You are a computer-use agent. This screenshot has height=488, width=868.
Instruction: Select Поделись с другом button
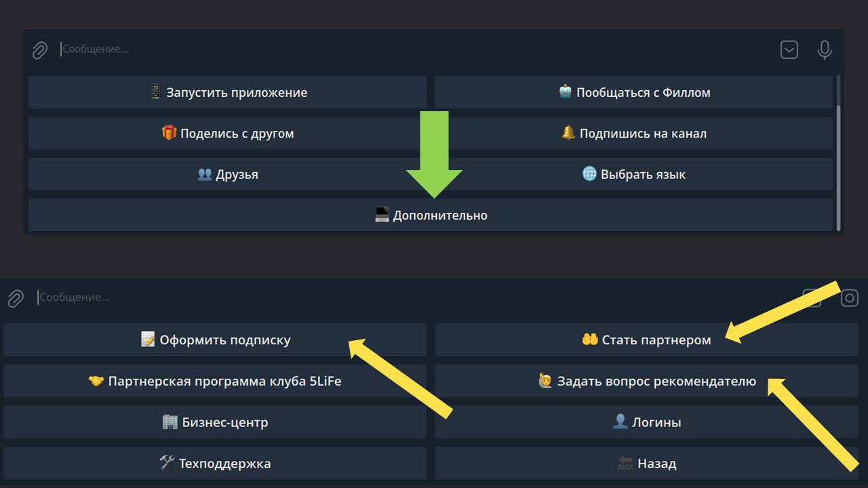[x=227, y=134]
